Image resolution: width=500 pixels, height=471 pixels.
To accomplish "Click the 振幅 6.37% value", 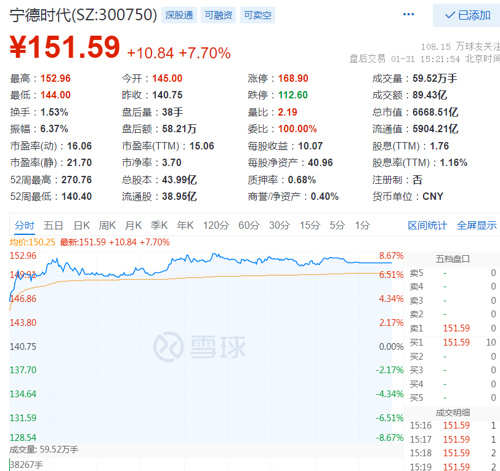I will click(54, 129).
